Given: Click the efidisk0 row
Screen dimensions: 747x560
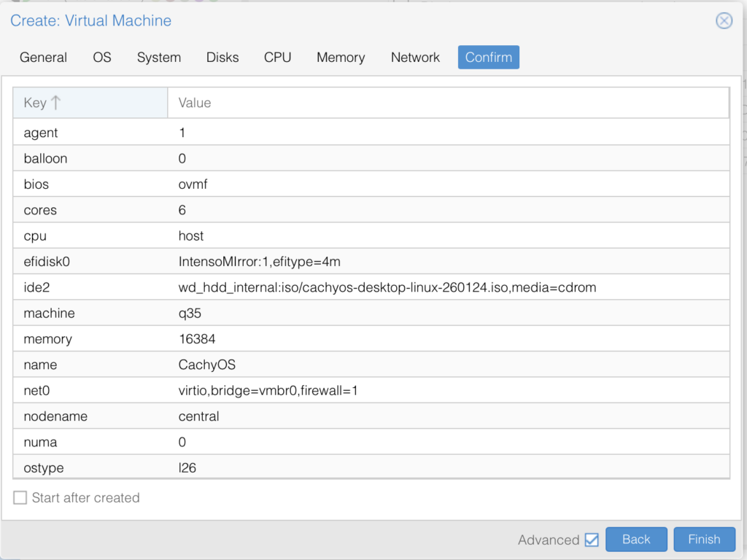Looking at the screenshot, I should click(371, 261).
